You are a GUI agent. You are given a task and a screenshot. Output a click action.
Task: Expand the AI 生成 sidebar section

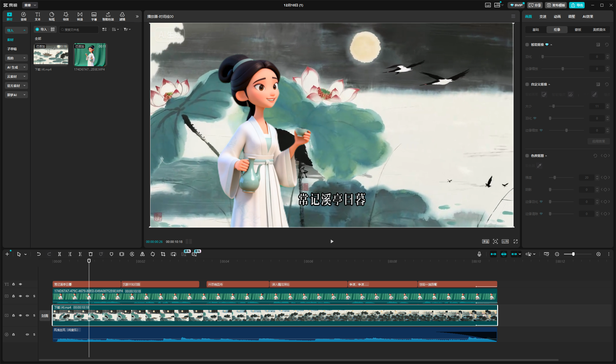click(16, 67)
